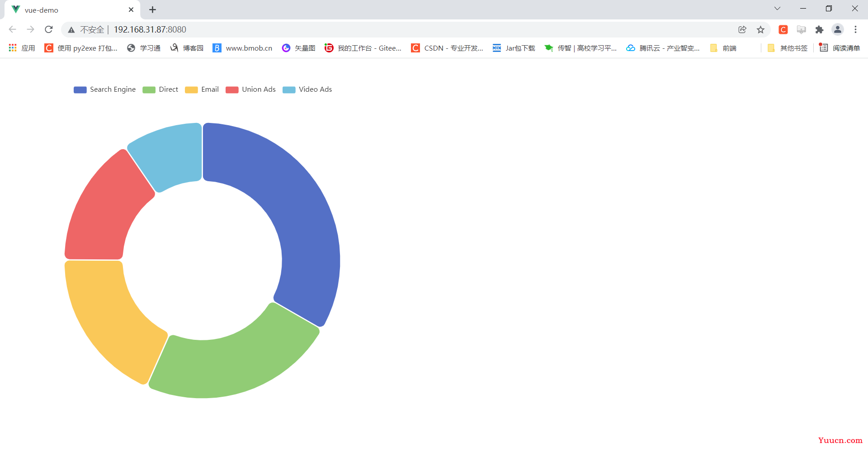
Task: Open the 博客园 bookmark
Action: tap(187, 48)
